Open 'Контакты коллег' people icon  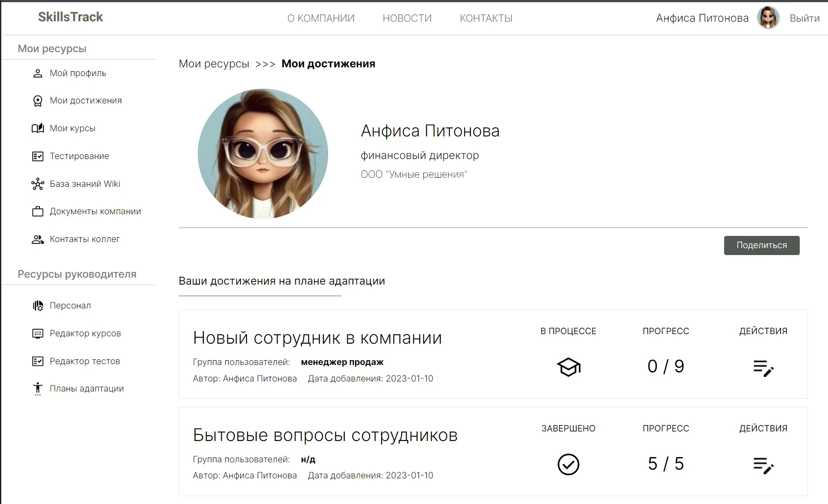pyautogui.click(x=38, y=239)
